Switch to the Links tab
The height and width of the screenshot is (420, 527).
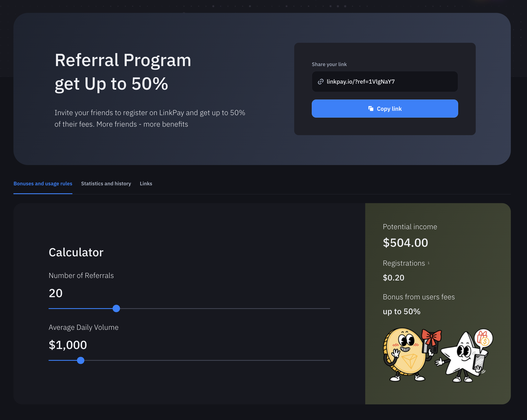point(146,184)
